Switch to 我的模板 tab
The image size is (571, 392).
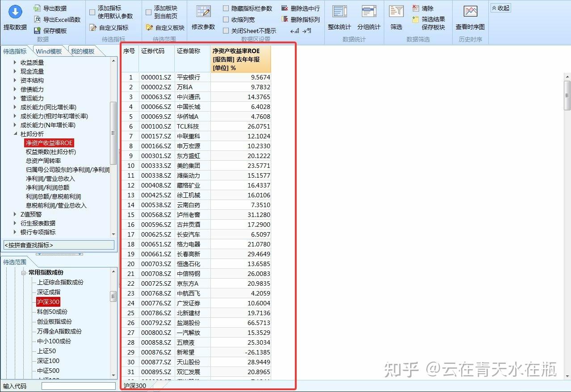click(83, 51)
